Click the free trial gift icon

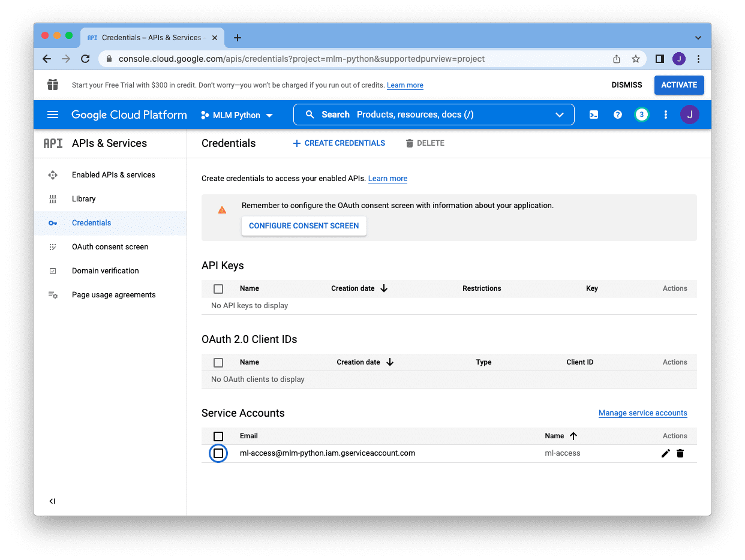pos(53,85)
